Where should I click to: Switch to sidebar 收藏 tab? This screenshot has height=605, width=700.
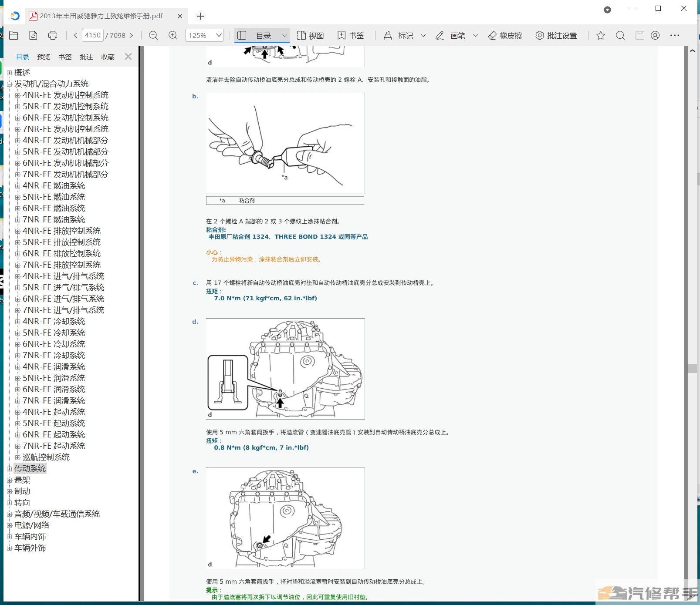tap(108, 57)
